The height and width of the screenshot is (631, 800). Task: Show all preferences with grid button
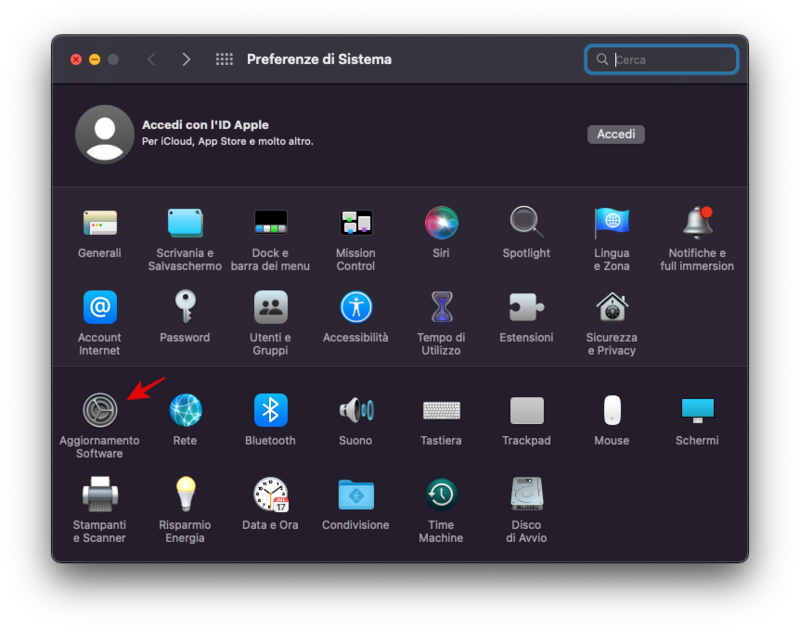(x=224, y=59)
